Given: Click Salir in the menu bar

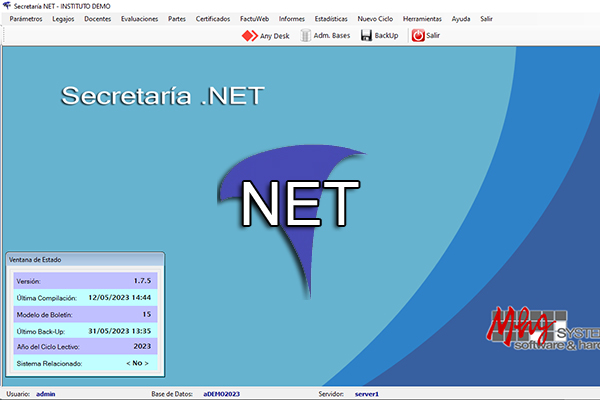Looking at the screenshot, I should 486,19.
